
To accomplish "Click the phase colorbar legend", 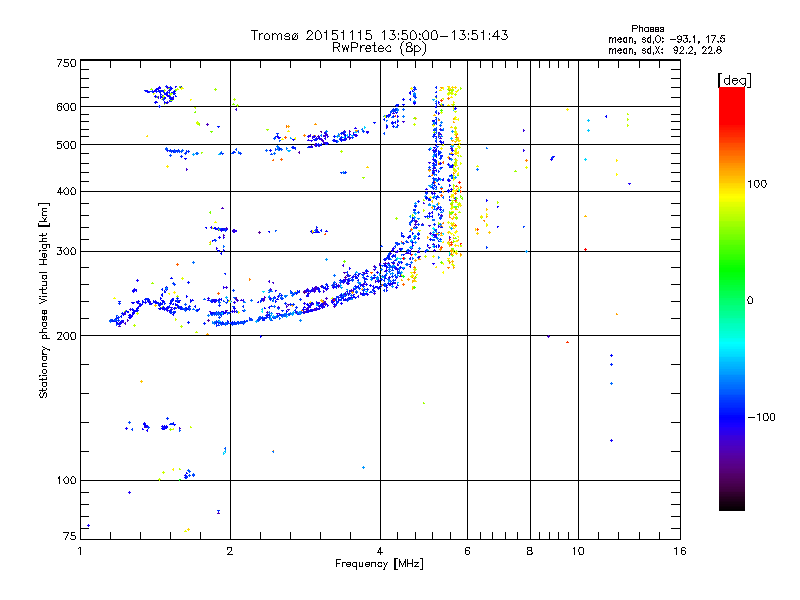I will (732, 298).
